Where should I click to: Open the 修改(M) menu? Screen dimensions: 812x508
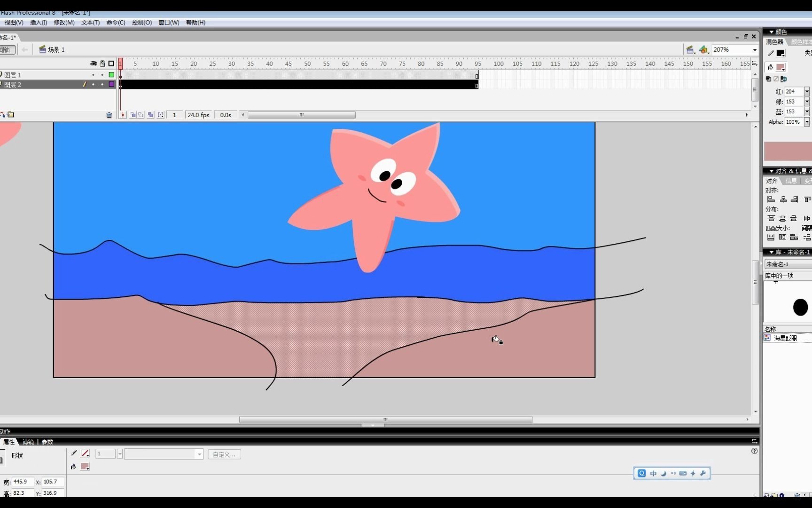(64, 23)
